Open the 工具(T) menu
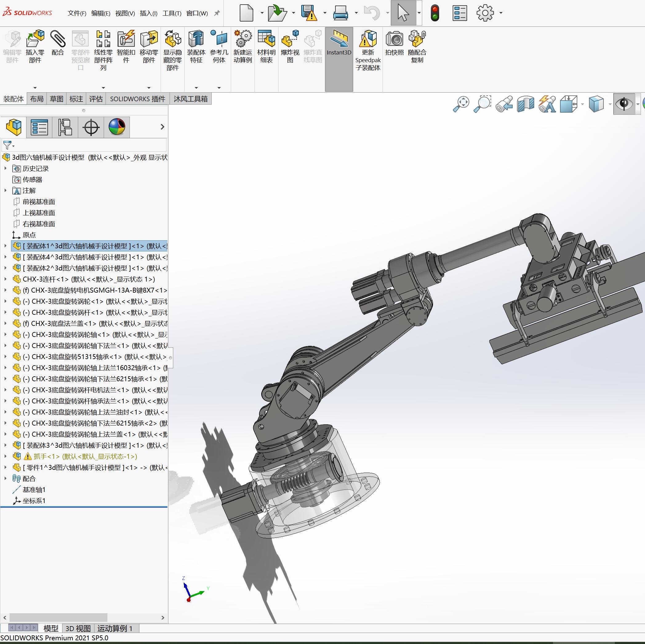The width and height of the screenshot is (645, 644). (x=172, y=13)
